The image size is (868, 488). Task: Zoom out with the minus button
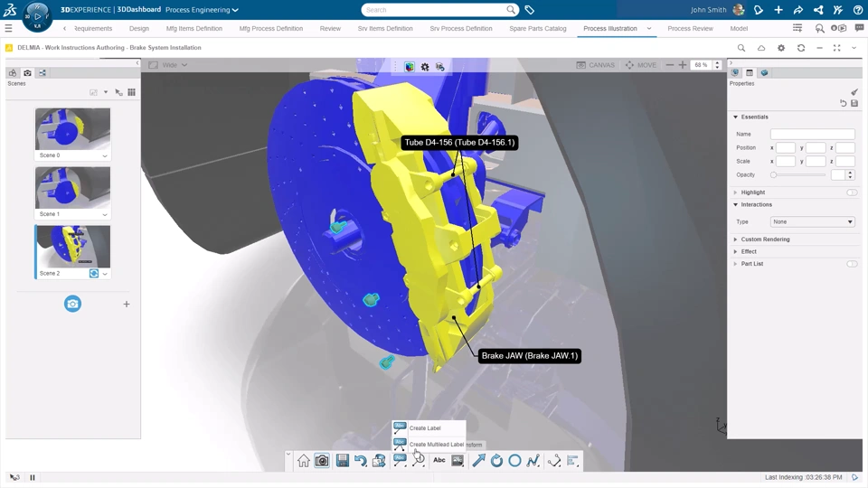click(x=670, y=65)
